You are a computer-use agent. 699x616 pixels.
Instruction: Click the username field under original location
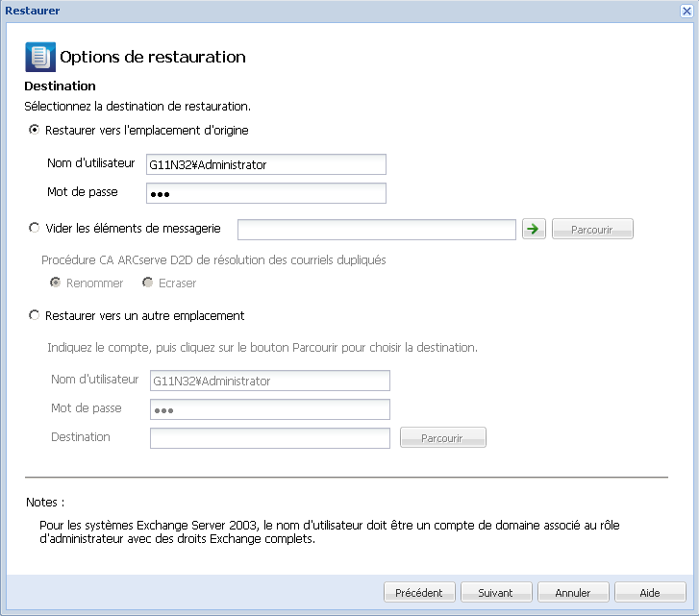click(265, 164)
